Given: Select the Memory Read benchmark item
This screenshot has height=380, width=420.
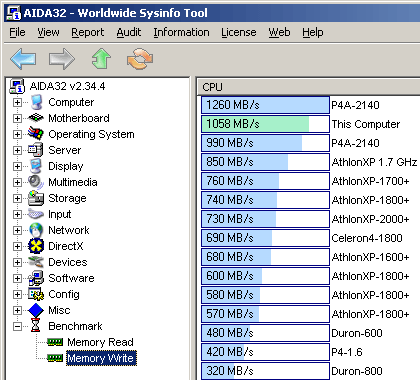Looking at the screenshot, I should coord(100,342).
